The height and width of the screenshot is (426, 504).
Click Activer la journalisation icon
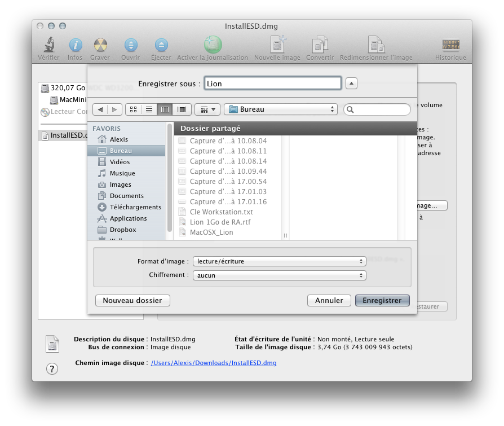[x=213, y=45]
